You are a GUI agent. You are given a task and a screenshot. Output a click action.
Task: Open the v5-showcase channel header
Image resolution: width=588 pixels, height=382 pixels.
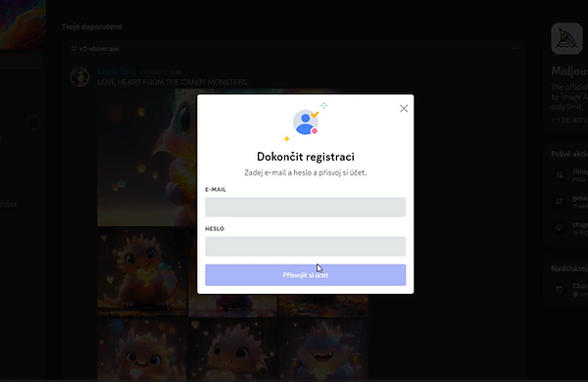[95, 49]
